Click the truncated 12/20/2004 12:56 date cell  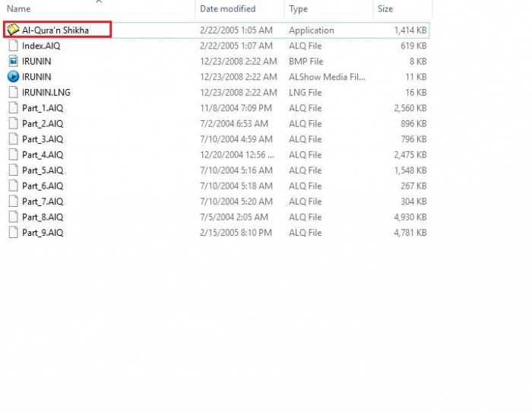coord(237,155)
